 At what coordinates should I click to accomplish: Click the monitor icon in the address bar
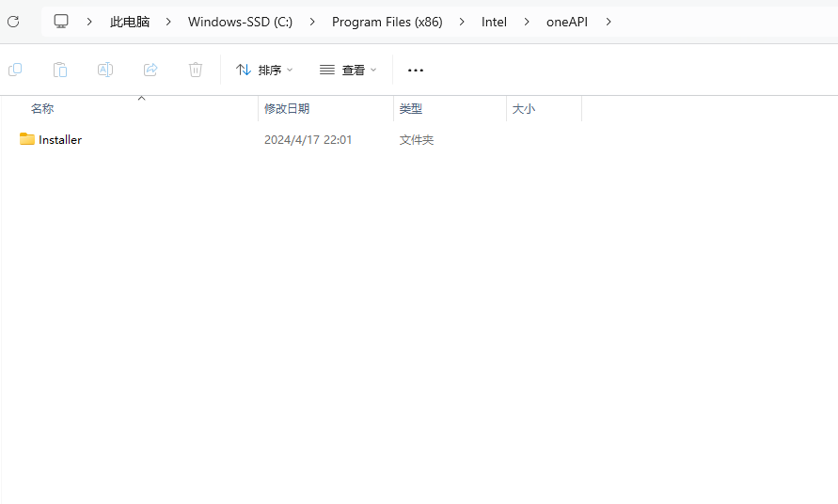click(x=61, y=22)
